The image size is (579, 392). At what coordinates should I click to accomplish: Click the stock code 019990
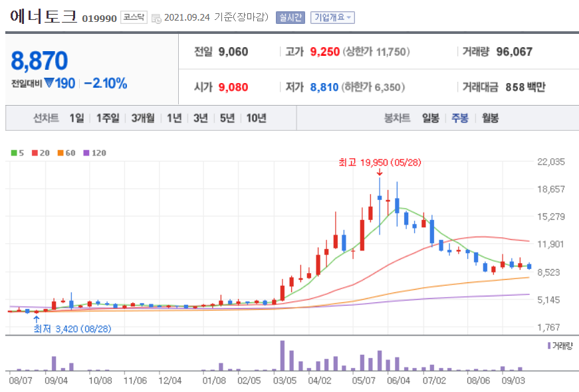click(x=99, y=19)
